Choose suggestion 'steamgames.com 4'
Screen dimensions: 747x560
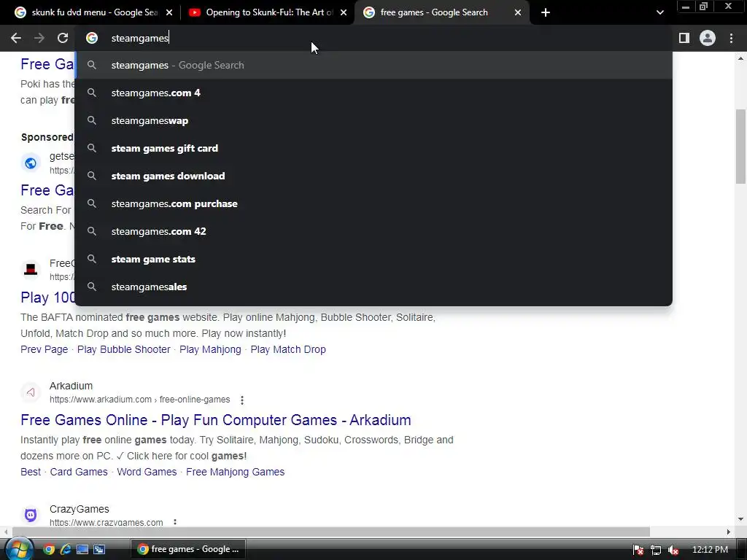(x=373, y=93)
